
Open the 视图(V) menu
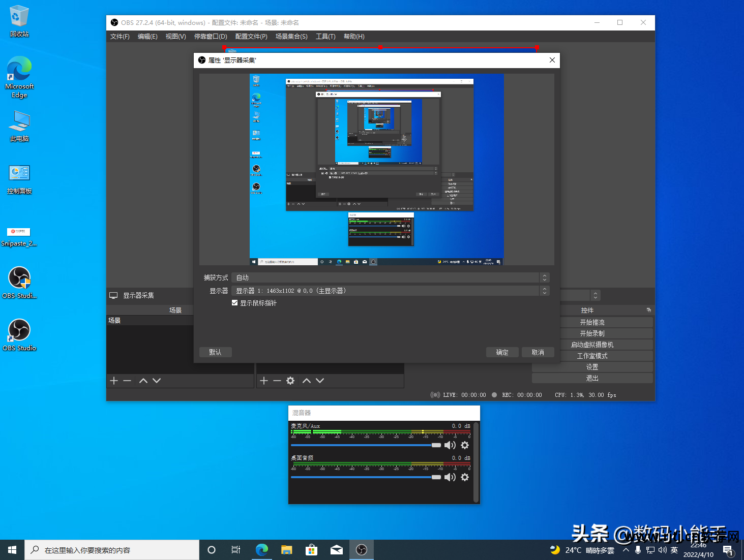point(175,37)
